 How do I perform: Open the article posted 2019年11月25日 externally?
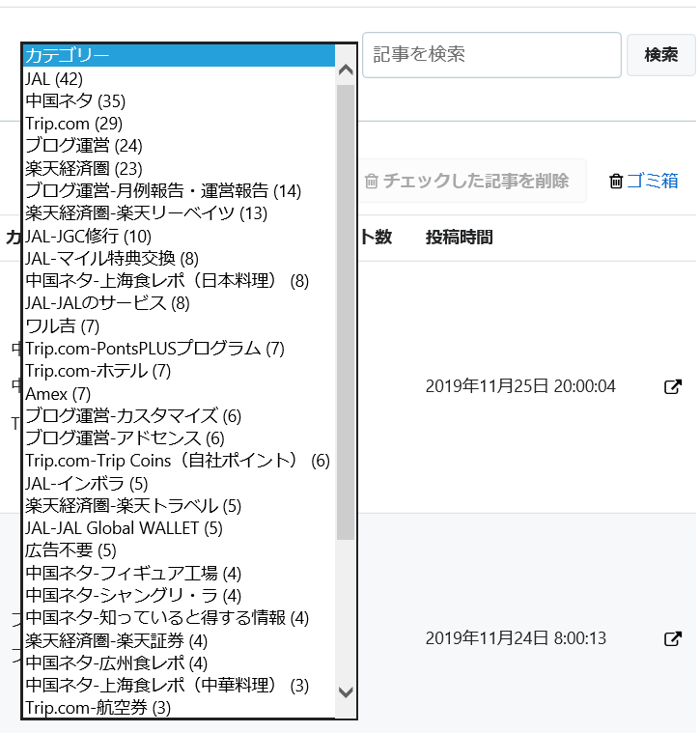[x=672, y=386]
